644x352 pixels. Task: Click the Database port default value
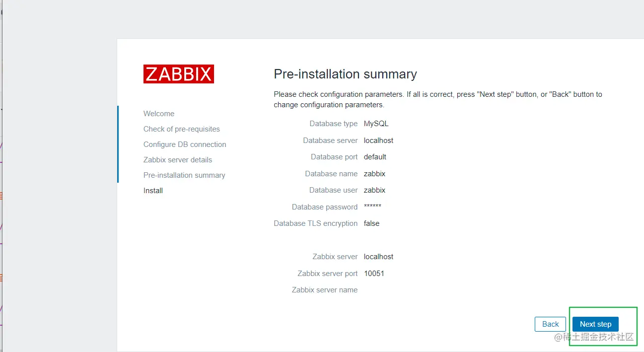[x=375, y=157]
